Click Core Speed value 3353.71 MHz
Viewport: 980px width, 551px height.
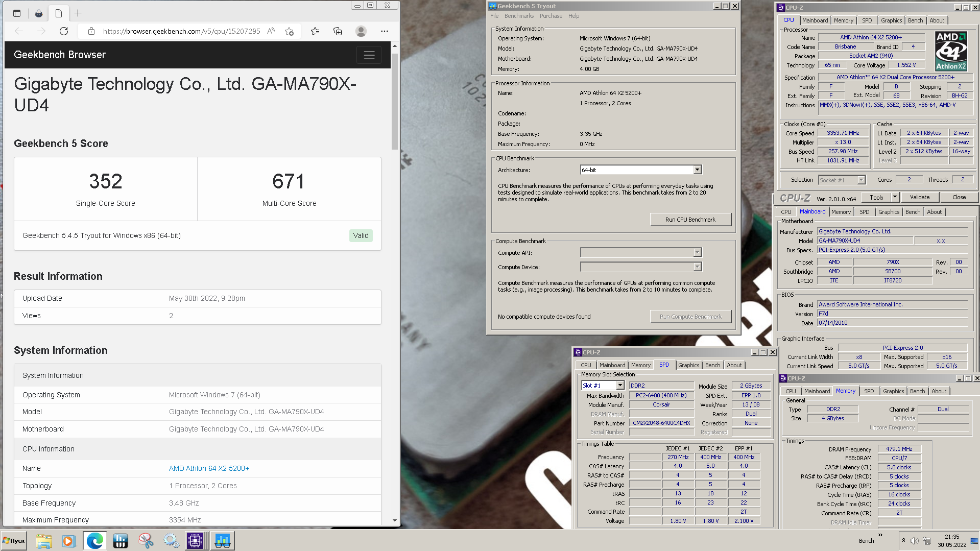[x=843, y=133]
